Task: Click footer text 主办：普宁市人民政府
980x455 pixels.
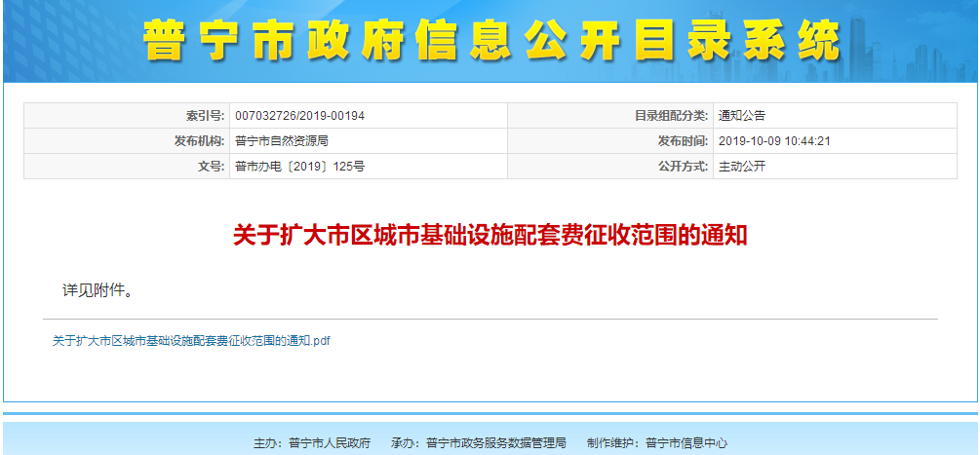Action: click(x=311, y=443)
